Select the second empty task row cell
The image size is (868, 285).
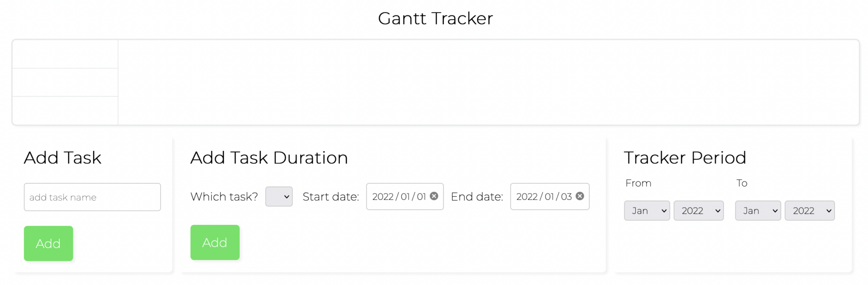click(65, 82)
